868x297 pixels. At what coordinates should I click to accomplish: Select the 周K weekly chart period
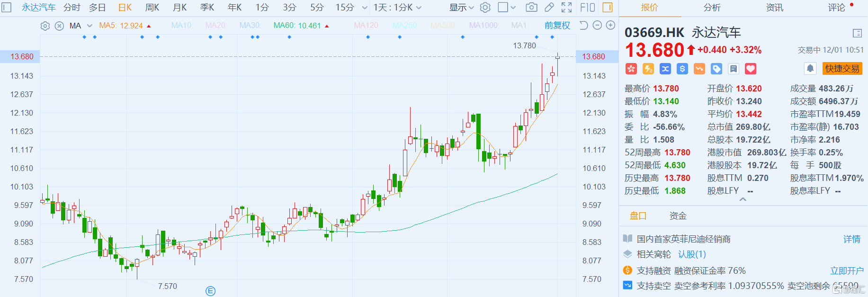click(x=152, y=7)
